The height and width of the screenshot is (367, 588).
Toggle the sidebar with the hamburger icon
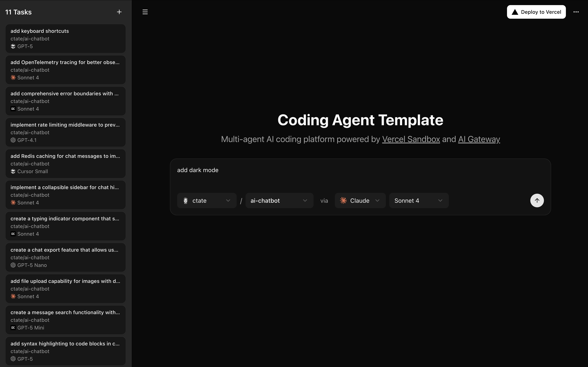click(x=145, y=12)
